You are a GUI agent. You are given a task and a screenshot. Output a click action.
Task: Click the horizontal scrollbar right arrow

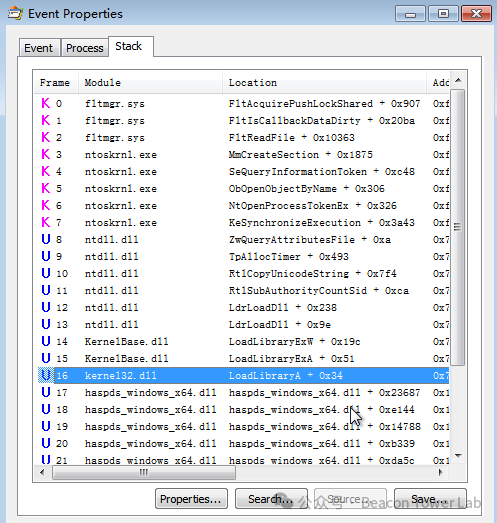441,472
